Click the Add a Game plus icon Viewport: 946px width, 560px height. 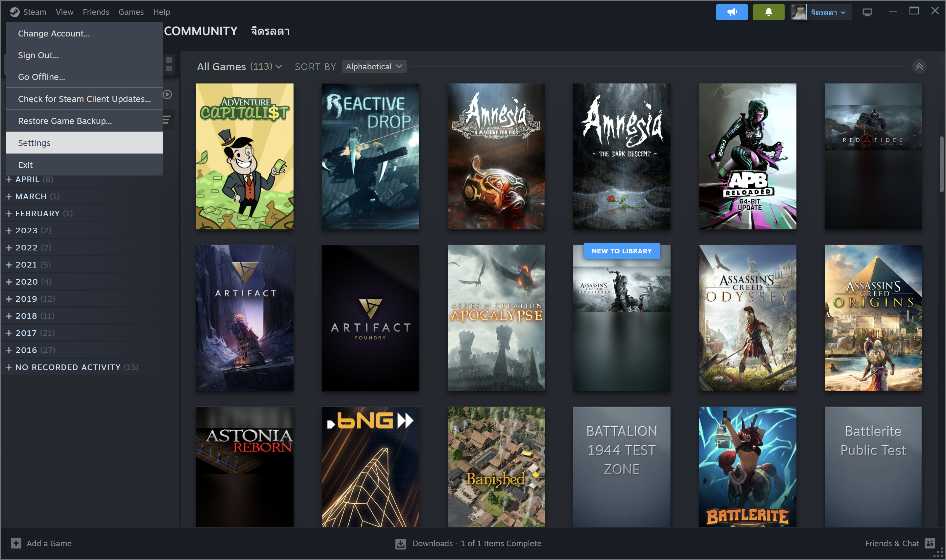pos(16,543)
